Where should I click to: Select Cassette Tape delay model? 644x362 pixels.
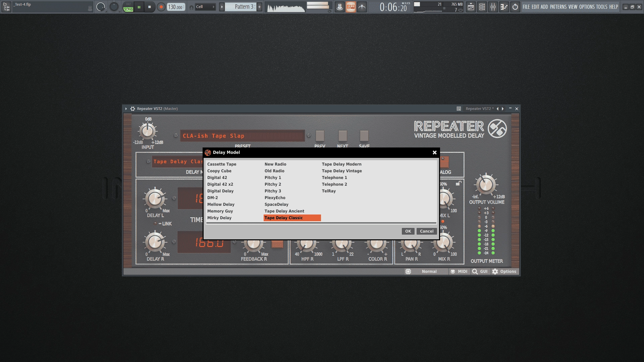[222, 164]
